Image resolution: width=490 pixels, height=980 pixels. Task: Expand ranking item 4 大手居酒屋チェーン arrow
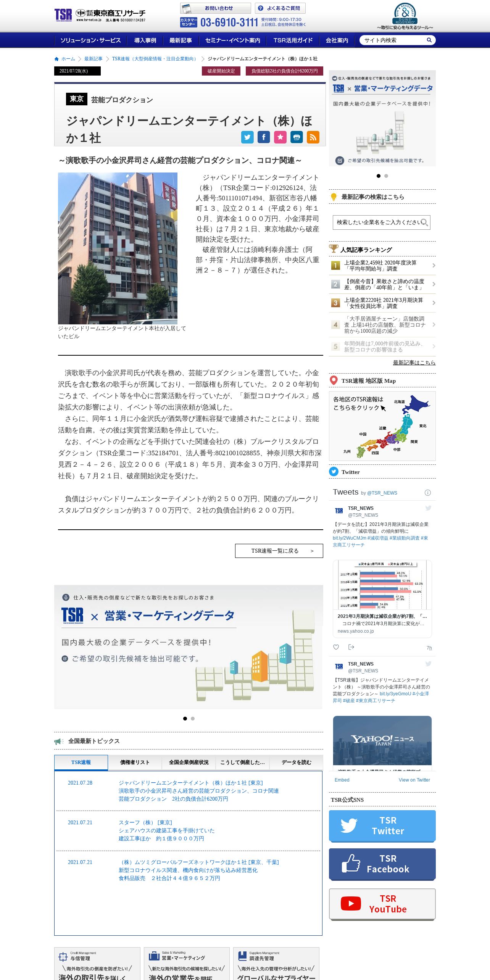point(434,325)
